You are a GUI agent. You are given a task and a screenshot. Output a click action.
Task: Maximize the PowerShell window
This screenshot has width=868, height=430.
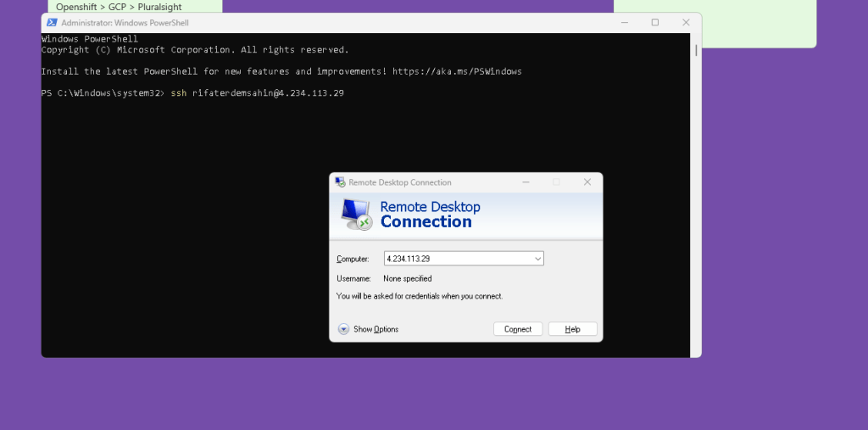click(655, 23)
